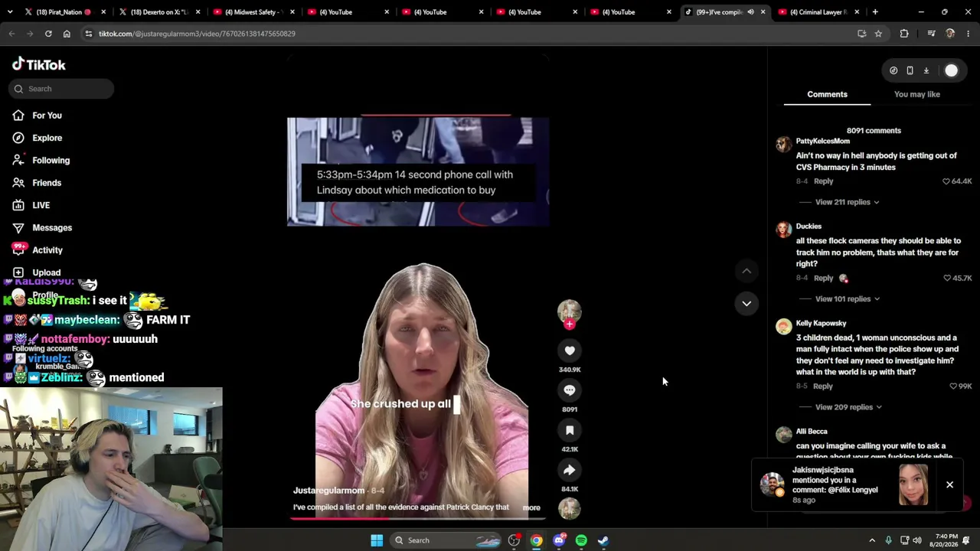Switch to the Comments tab
The width and height of the screenshot is (980, 551).
(827, 94)
